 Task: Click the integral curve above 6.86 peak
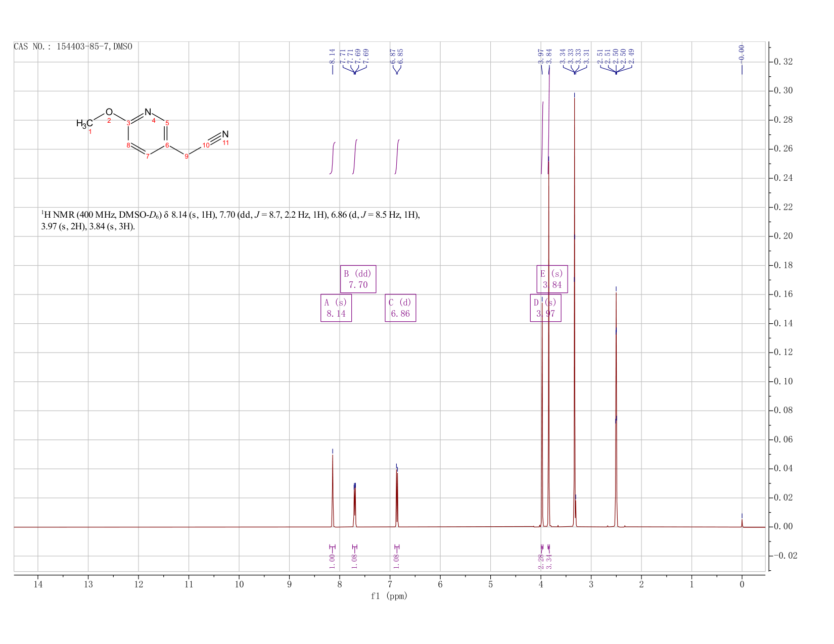[x=397, y=157]
